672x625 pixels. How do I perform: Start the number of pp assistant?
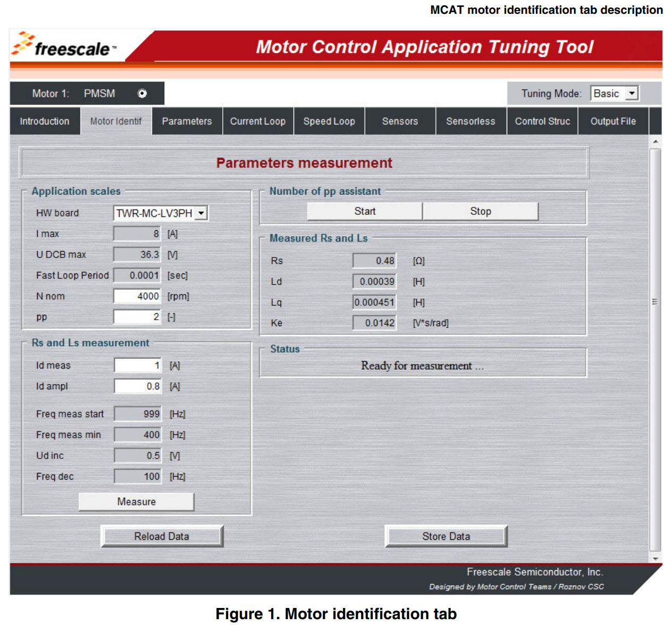click(x=365, y=211)
